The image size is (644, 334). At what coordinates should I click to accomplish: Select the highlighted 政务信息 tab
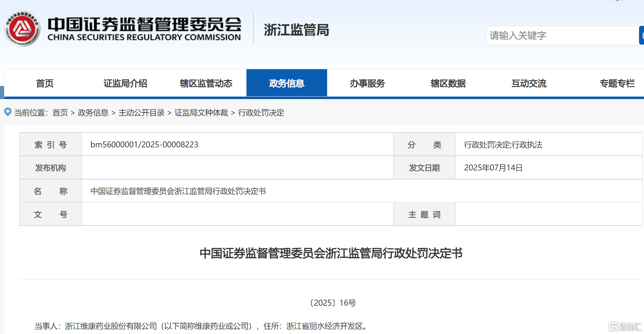(287, 83)
